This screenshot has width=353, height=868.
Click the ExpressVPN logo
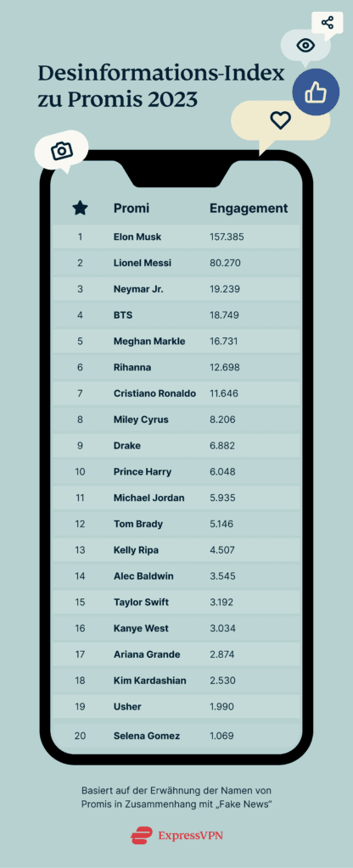(x=176, y=835)
